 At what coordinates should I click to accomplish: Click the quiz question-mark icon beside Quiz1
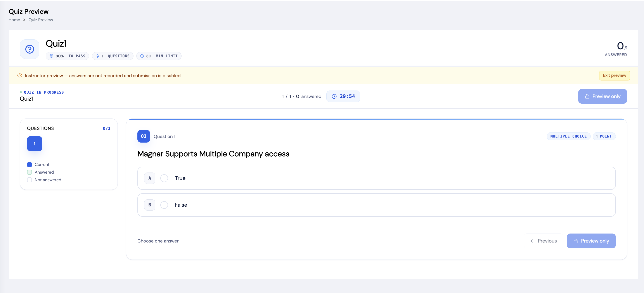coord(29,49)
